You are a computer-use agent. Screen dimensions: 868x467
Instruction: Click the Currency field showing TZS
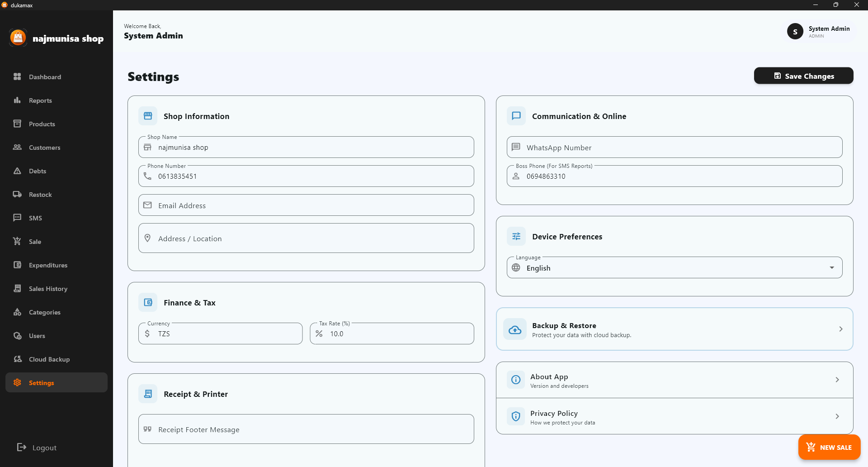pos(221,334)
